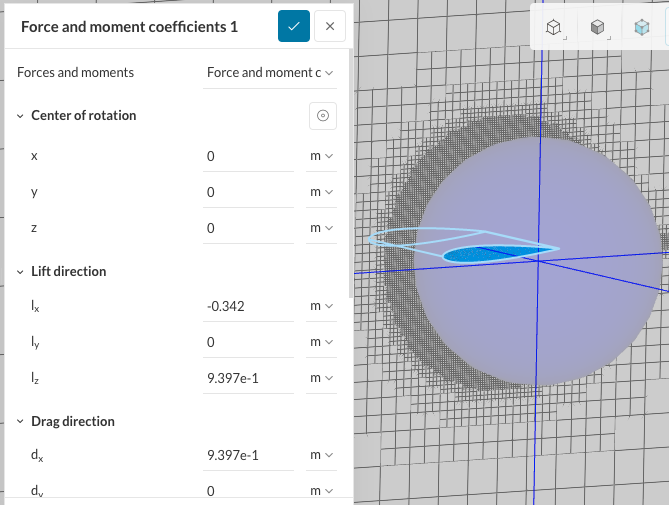
Task: Select the blue cube selection mode icon
Action: tap(641, 28)
